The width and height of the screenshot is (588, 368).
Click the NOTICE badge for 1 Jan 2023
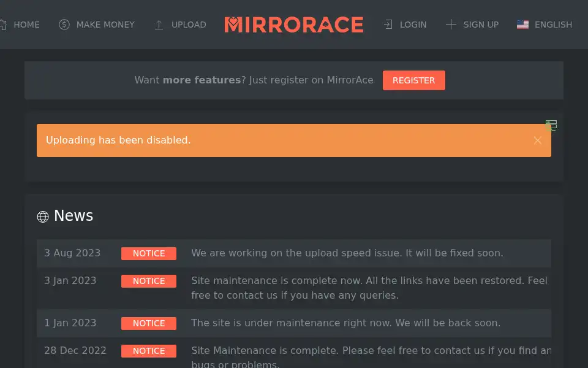pyautogui.click(x=148, y=323)
